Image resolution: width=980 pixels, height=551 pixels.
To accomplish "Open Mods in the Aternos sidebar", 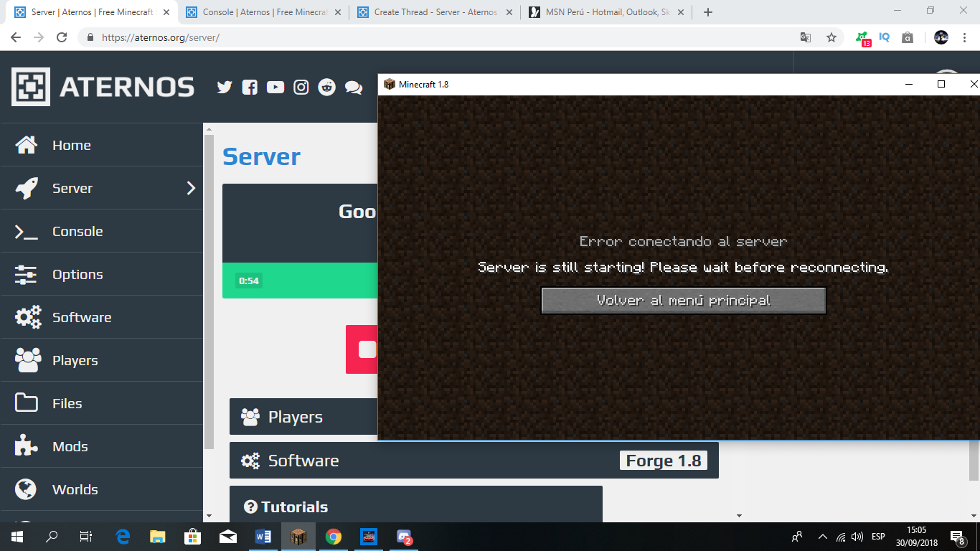I will tap(102, 446).
